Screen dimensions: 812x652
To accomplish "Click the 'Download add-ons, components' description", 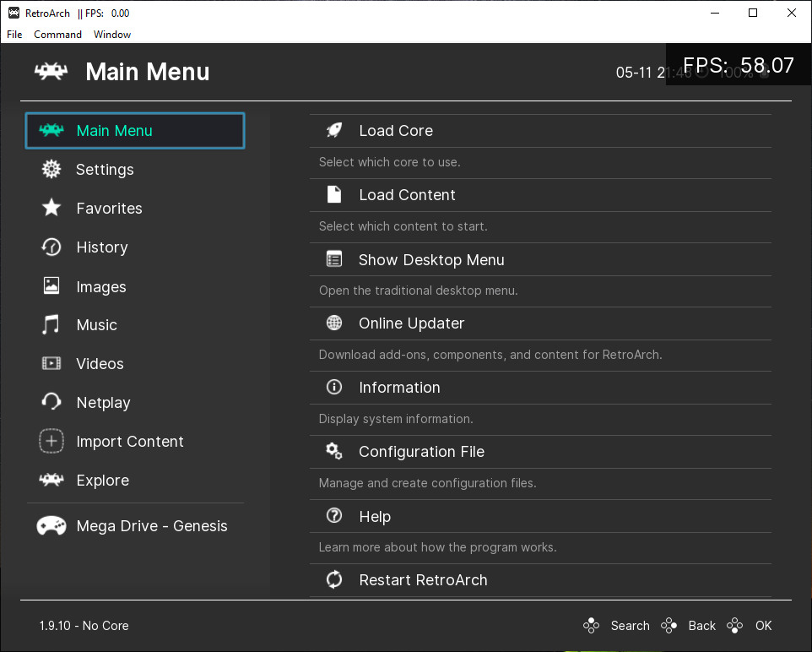I will point(490,355).
